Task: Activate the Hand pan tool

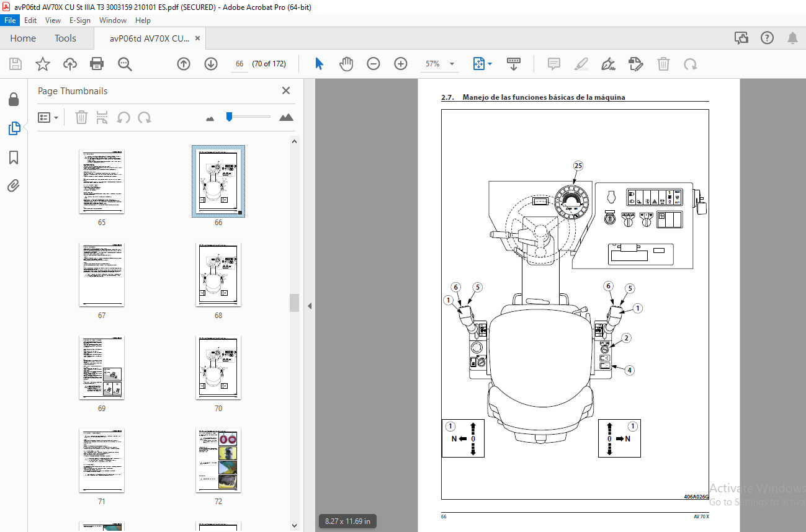Action: pyautogui.click(x=346, y=64)
